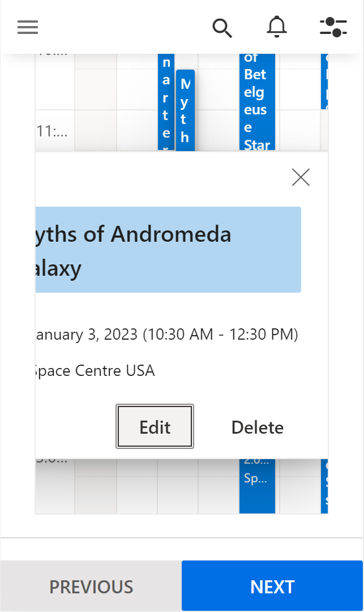Go to the previous page
This screenshot has height=612, width=364.
click(91, 586)
